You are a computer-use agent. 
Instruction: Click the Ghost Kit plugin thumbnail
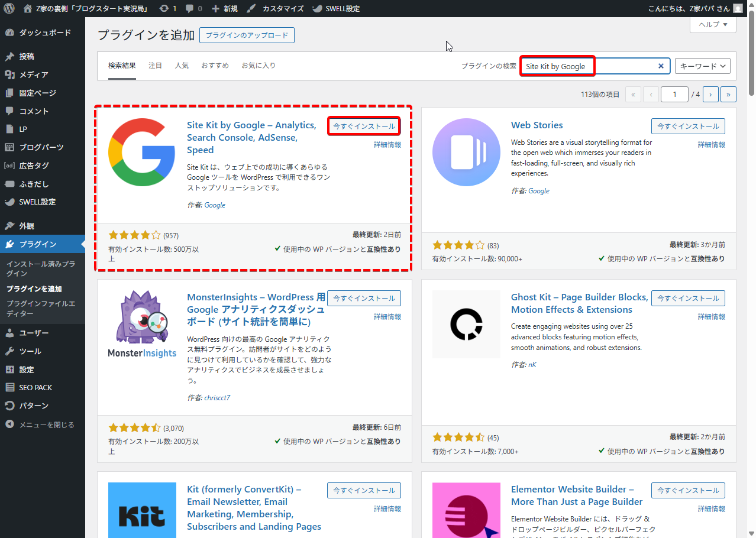click(467, 324)
